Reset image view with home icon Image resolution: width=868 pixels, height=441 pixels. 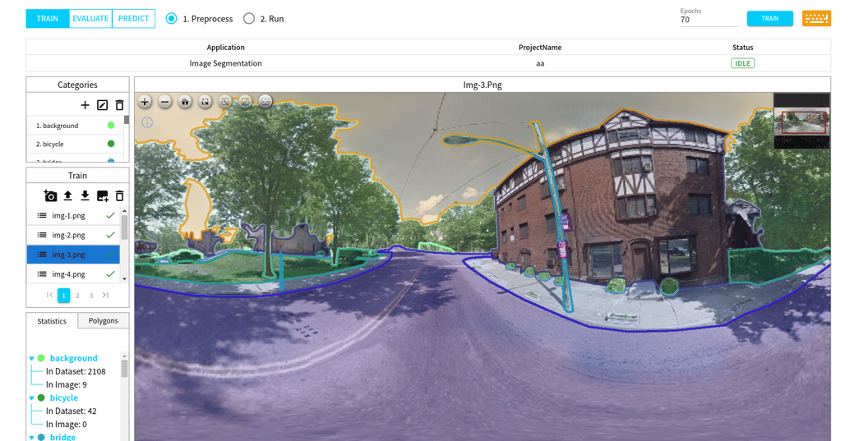click(x=185, y=102)
